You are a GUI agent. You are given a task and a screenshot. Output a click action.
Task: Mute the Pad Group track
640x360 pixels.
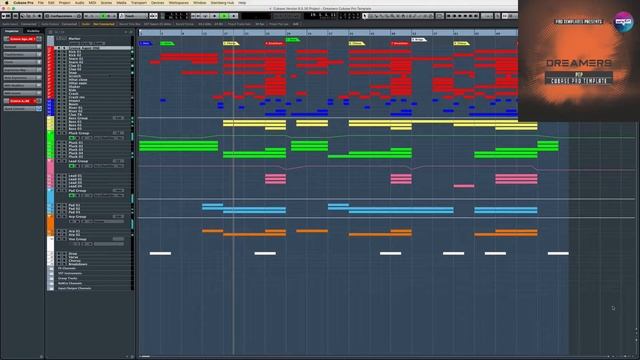pyautogui.click(x=59, y=190)
